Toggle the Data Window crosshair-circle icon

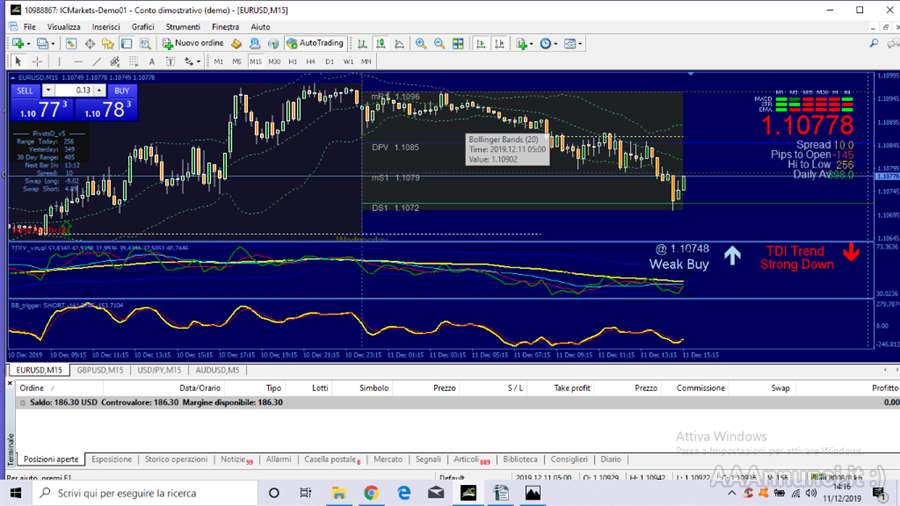coord(90,44)
